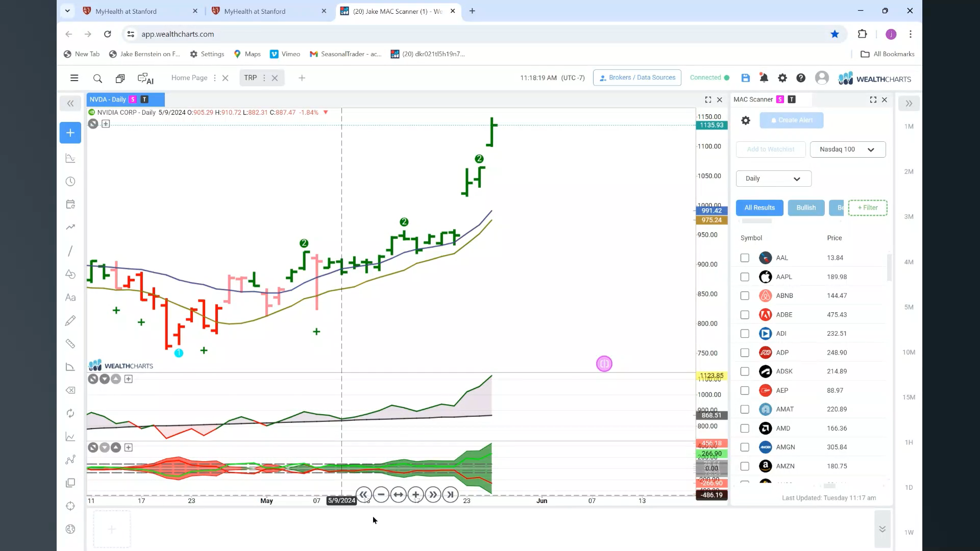Viewport: 980px width, 551px height.
Task: Open WealthCharts settings gear in header
Action: click(782, 78)
